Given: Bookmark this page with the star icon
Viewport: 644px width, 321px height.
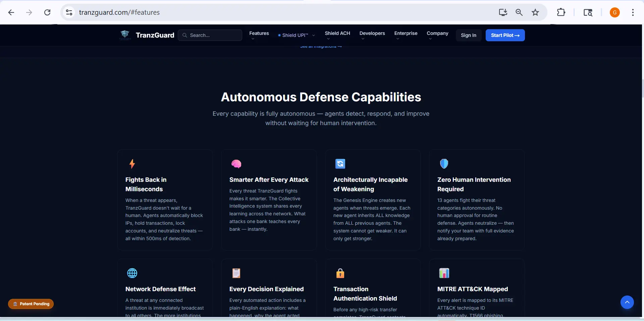Looking at the screenshot, I should click(535, 12).
